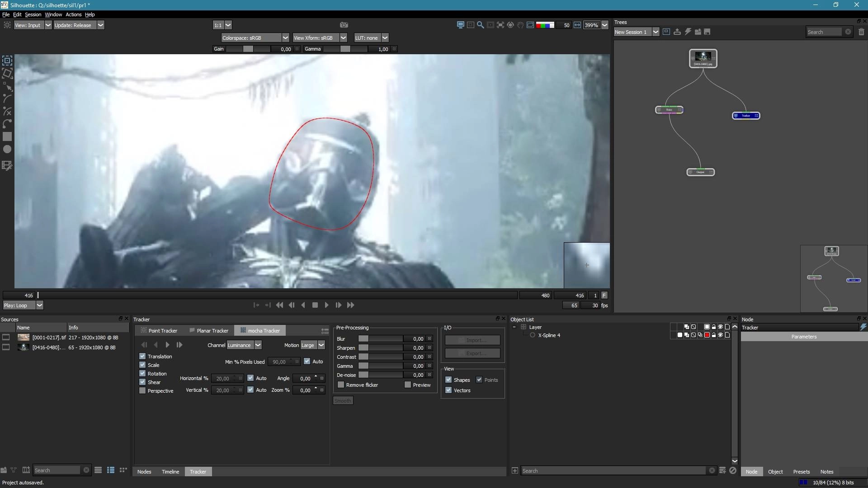
Task: Open the View Xform: sRGB dropdown
Action: 320,38
